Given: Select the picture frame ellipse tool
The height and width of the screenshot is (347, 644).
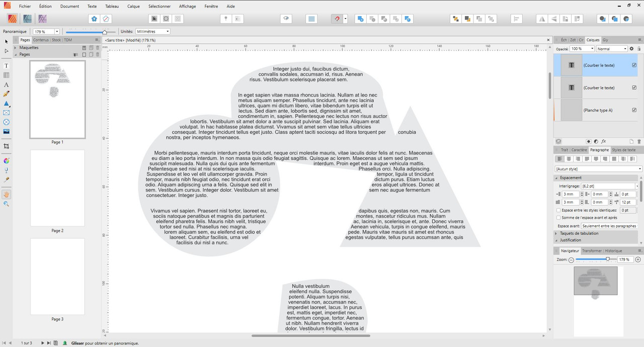Looking at the screenshot, I should [x=7, y=122].
